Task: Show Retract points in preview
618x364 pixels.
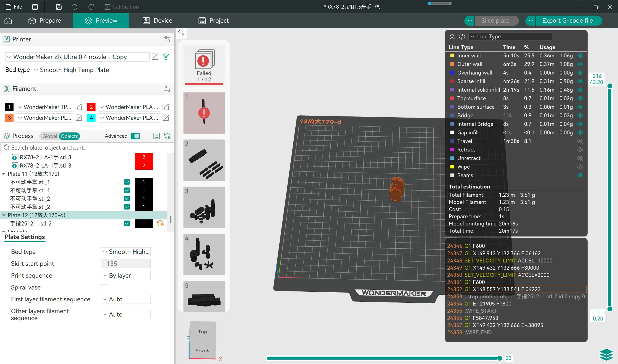Action: coord(580,150)
